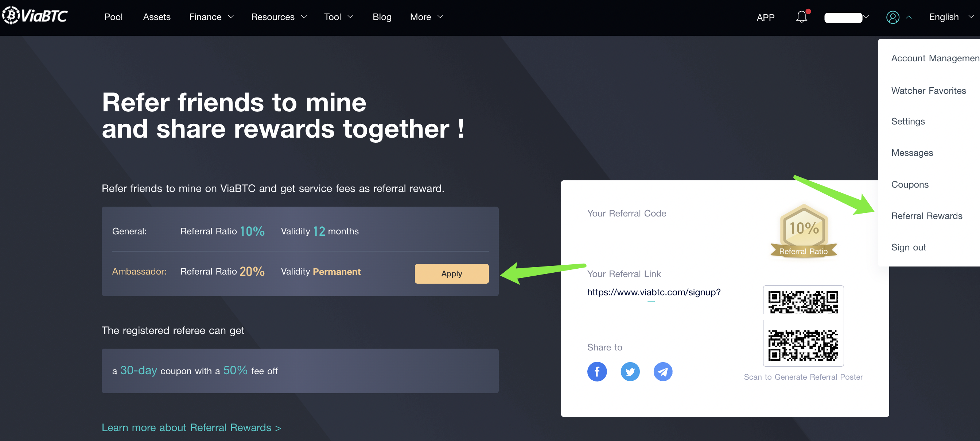Share referral link to Twitter
The image size is (980, 441).
point(630,371)
